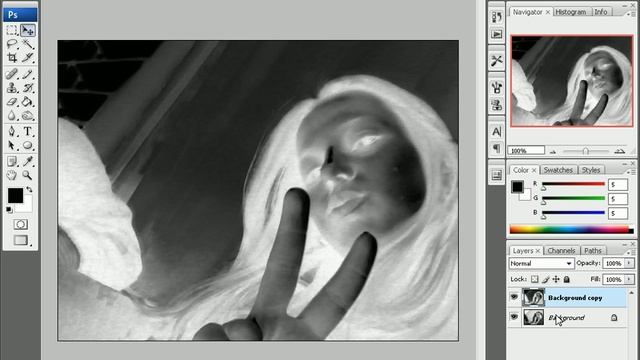Select the Slice tool
640x360 pixels.
[x=28, y=58]
